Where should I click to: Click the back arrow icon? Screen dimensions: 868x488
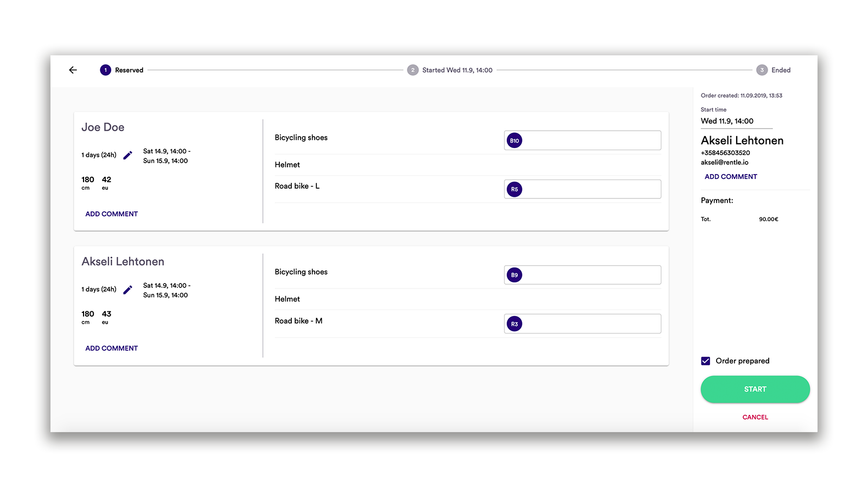click(73, 70)
